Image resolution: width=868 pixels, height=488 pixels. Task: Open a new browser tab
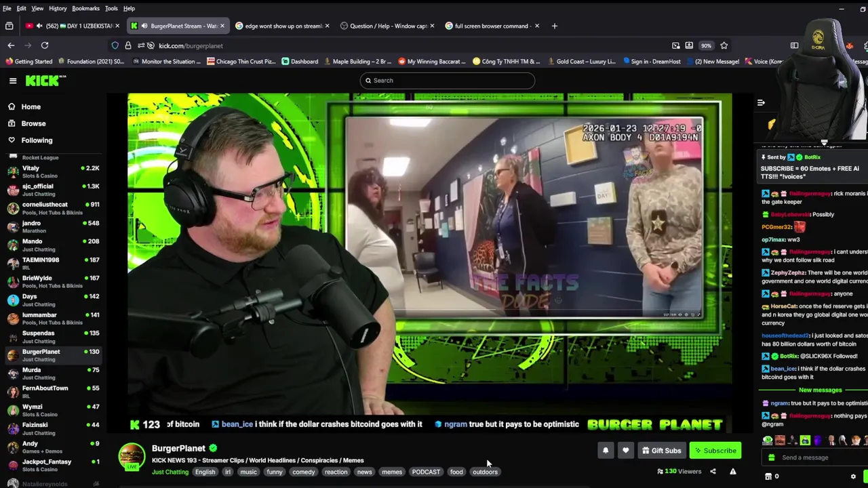click(554, 26)
